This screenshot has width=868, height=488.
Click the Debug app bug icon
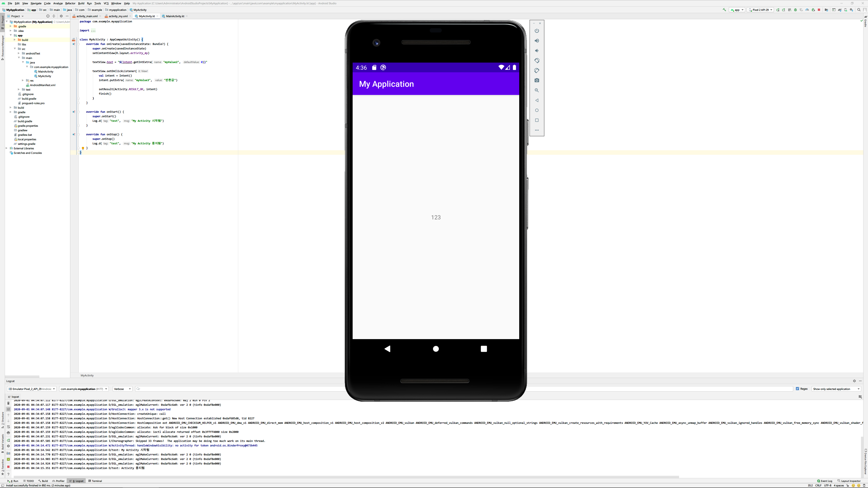coord(796,10)
